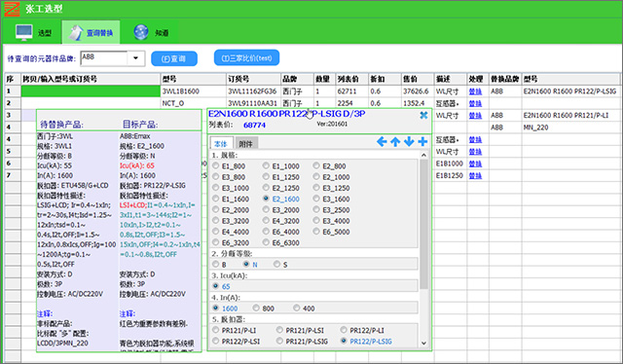623x364 pixels.
Task: Click the blue up arrow icon
Action: pos(395,141)
